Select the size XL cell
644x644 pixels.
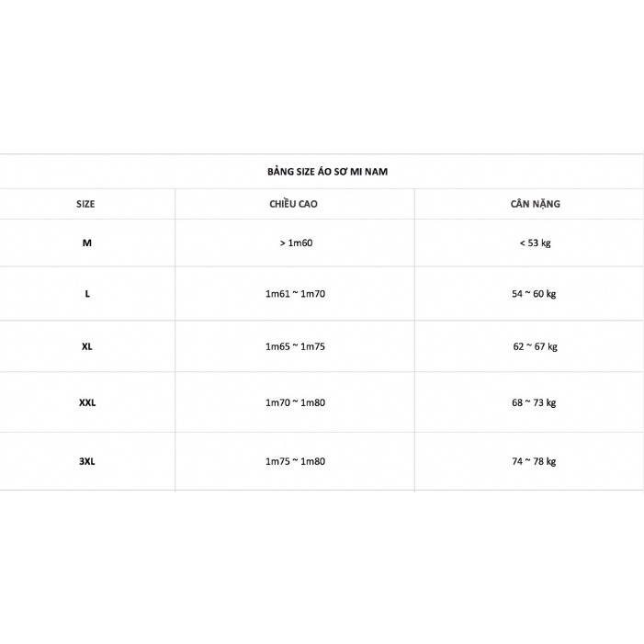[87, 347]
